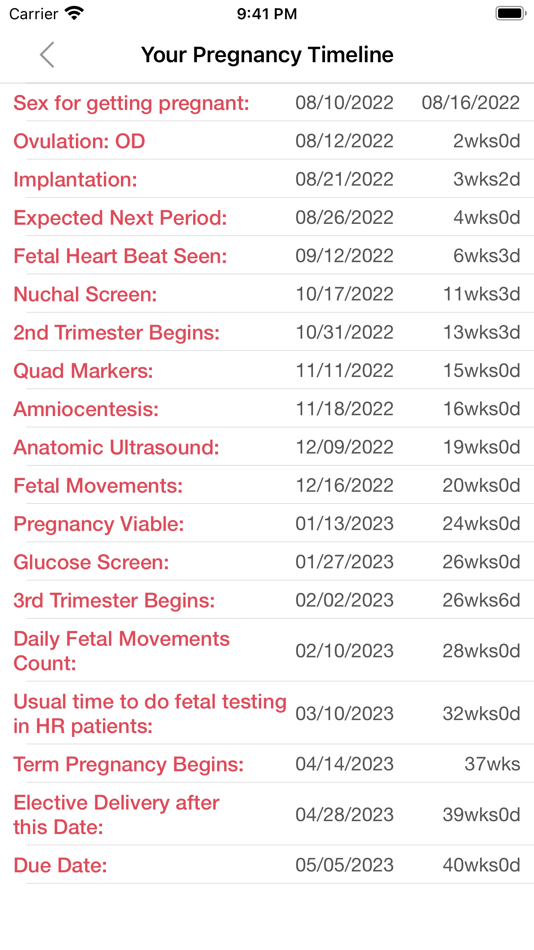Choose the Nuchal Screen row
This screenshot has width=534, height=950.
click(x=267, y=294)
